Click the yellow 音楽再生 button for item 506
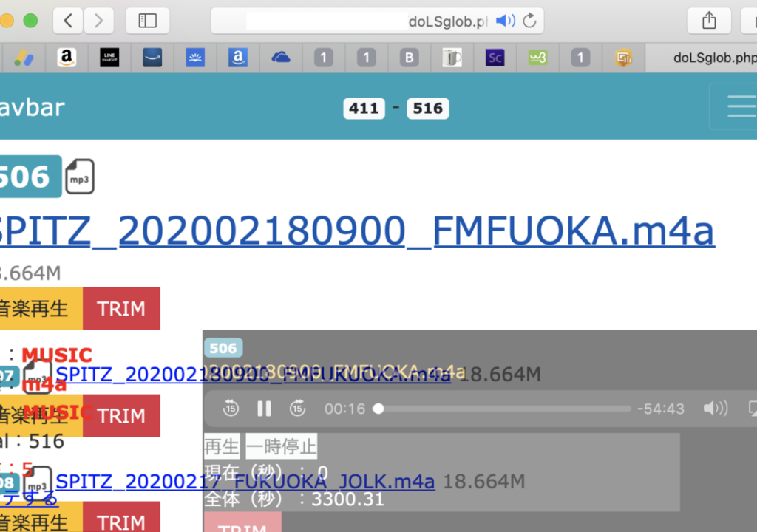Screen dimensions: 757x532 [41, 308]
